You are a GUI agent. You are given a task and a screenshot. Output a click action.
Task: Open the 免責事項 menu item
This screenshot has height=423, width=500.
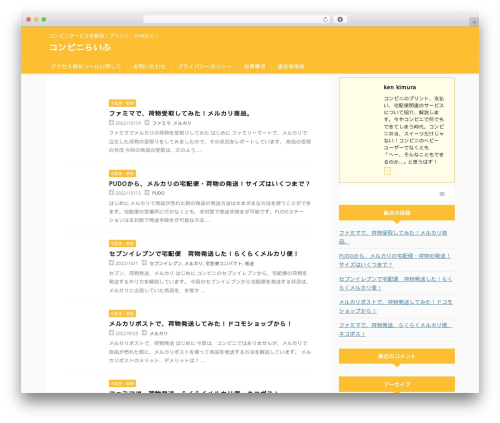[255, 66]
